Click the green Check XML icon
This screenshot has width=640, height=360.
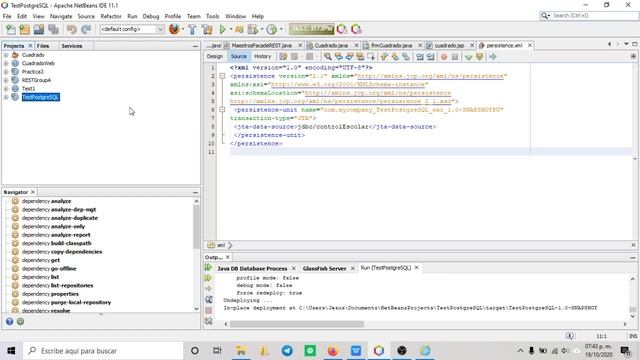(x=469, y=57)
